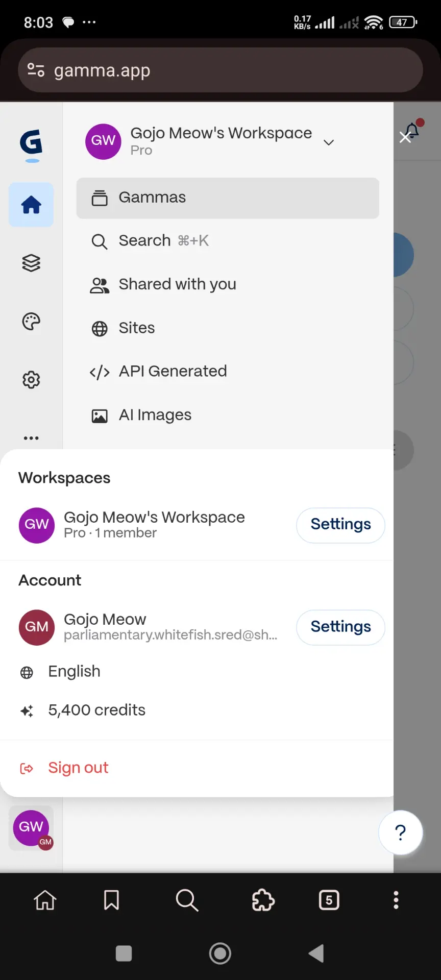Viewport: 441px width, 980px height.
Task: Tap Android home circle button
Action: point(220,953)
